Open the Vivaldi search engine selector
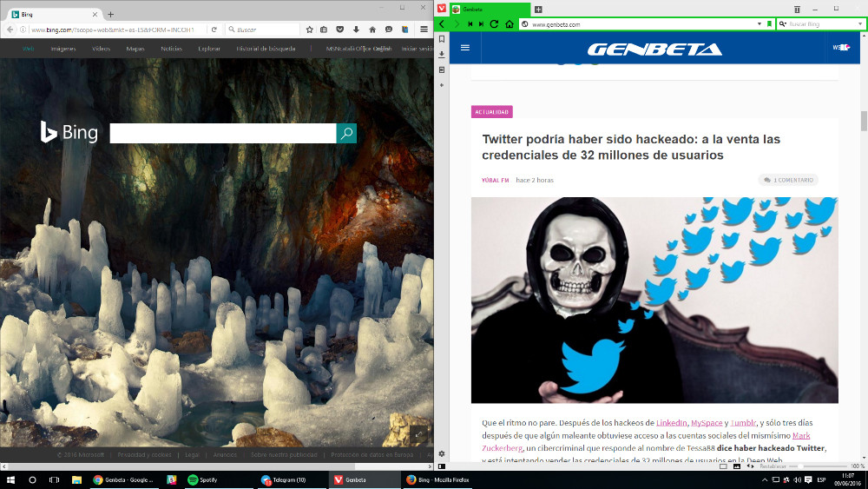This screenshot has height=489, width=868. (x=783, y=23)
